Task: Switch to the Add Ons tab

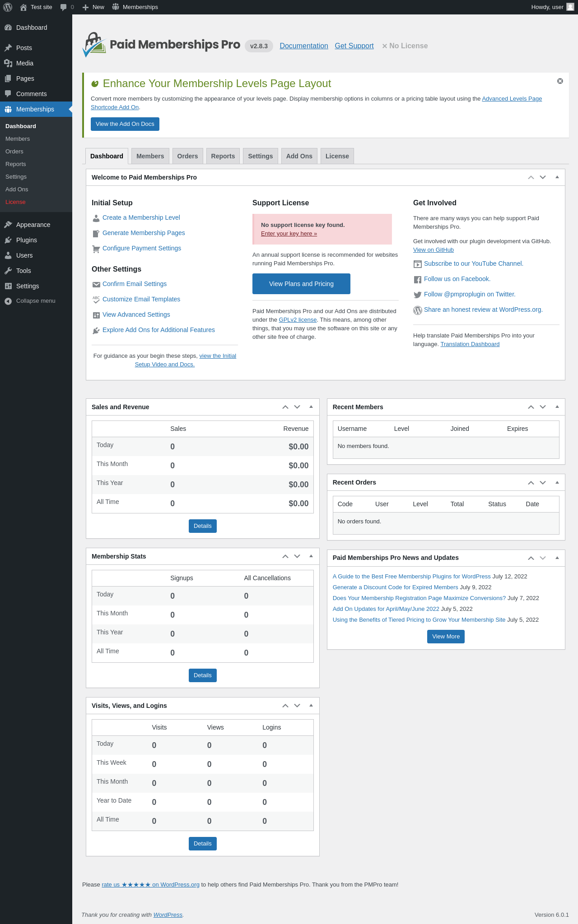Action: (x=299, y=156)
